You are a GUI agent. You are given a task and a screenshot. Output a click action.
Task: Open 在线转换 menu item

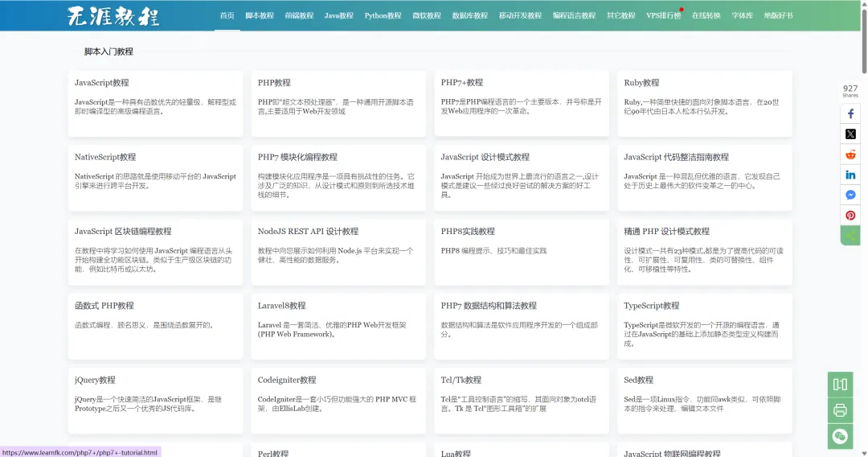(706, 15)
